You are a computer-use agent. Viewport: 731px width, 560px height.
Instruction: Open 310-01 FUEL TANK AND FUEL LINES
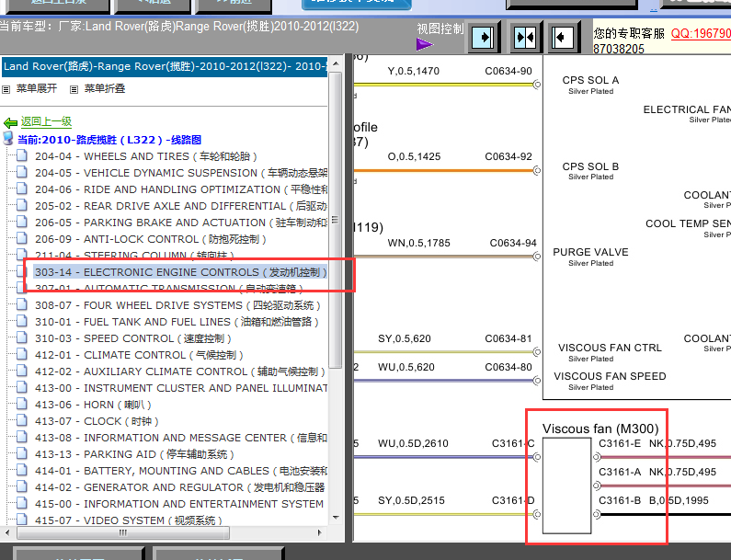(x=177, y=322)
